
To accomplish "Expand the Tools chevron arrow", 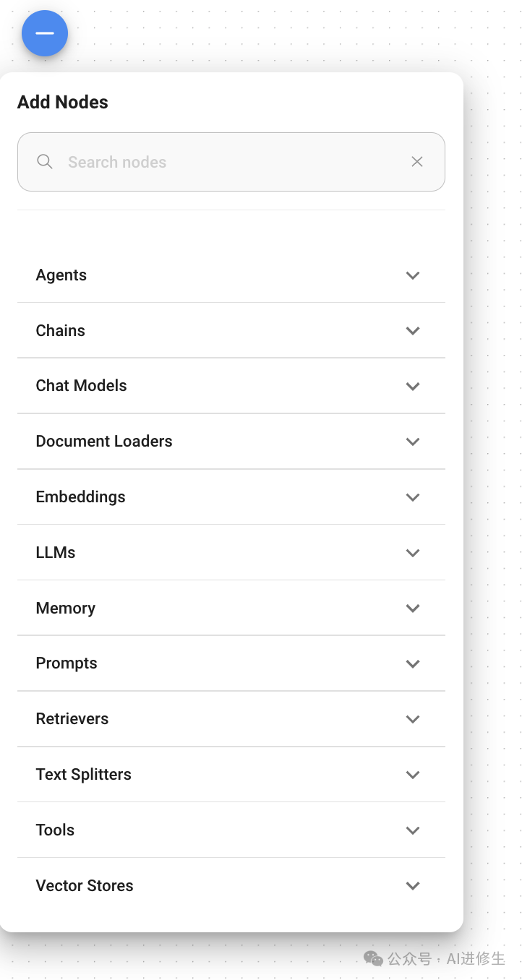I will 413,830.
